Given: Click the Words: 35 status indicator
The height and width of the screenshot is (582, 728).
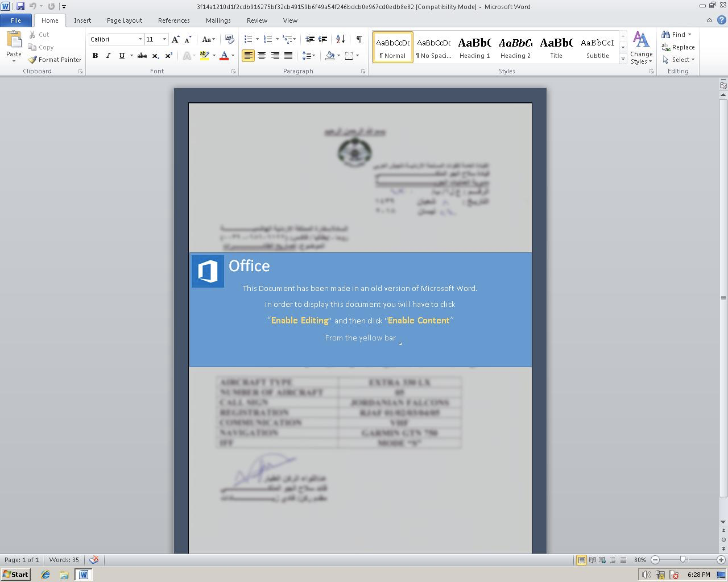Looking at the screenshot, I should 64,560.
